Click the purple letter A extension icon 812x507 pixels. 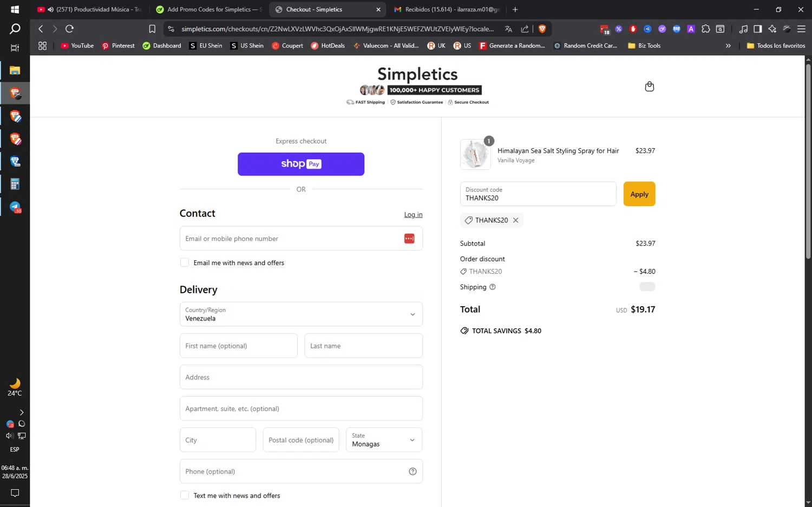tap(691, 29)
